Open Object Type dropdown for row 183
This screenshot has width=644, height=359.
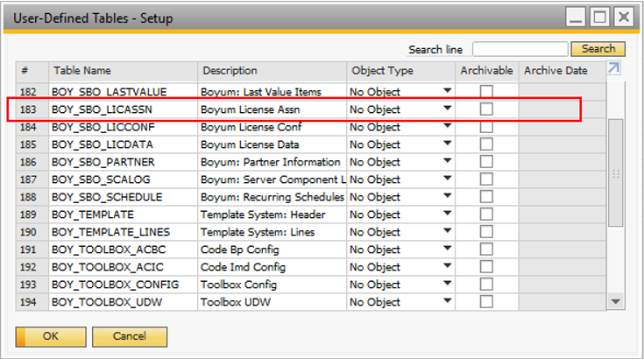tap(448, 109)
